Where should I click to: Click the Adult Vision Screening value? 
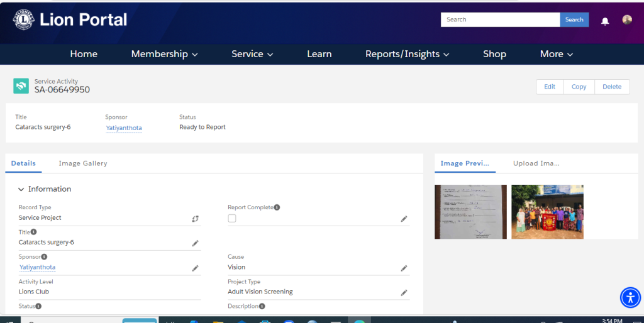(x=260, y=292)
